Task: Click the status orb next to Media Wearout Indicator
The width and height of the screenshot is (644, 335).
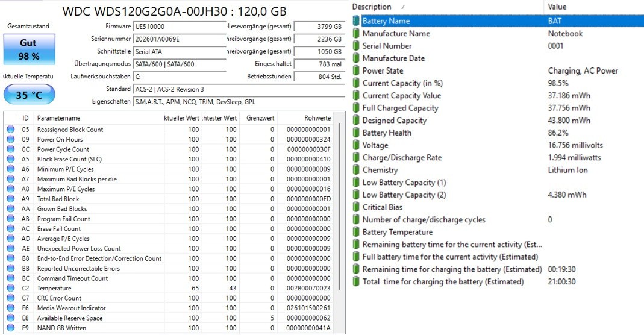Action: [x=11, y=308]
